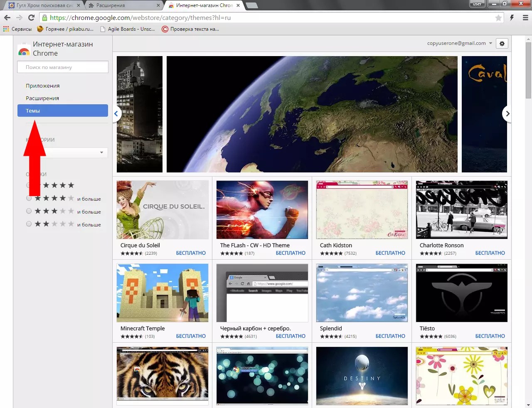Open the web store settings gear
532x408 pixels.
coord(502,43)
